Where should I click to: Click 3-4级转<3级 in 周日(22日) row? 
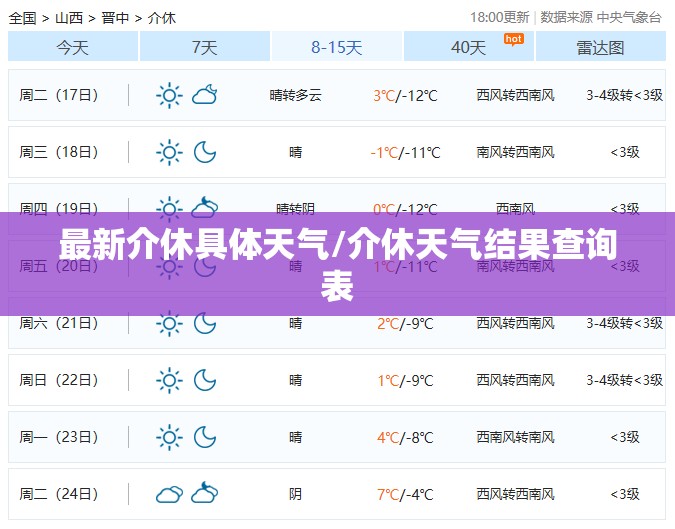[x=625, y=381]
